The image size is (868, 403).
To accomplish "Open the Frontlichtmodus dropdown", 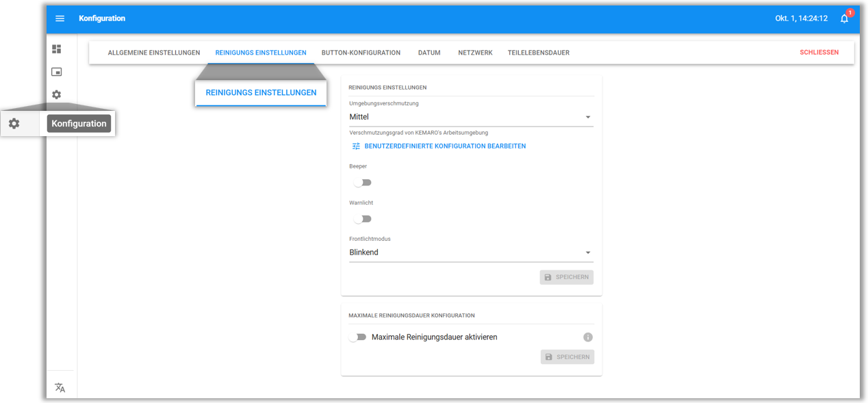I will [471, 252].
